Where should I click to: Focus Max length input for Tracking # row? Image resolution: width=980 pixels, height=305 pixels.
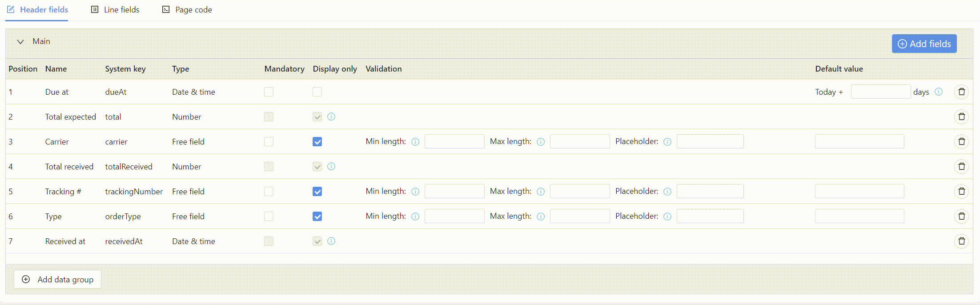[580, 191]
